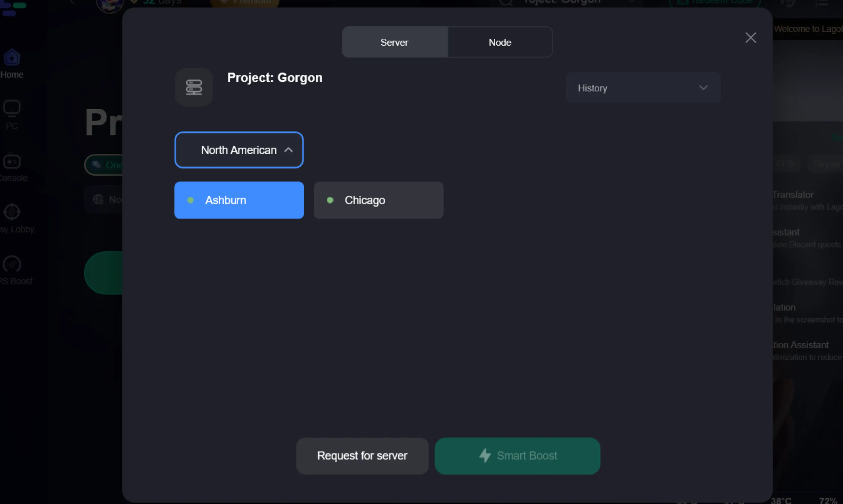Click the lightning bolt on Smart Boost
843x504 pixels.
tap(485, 455)
